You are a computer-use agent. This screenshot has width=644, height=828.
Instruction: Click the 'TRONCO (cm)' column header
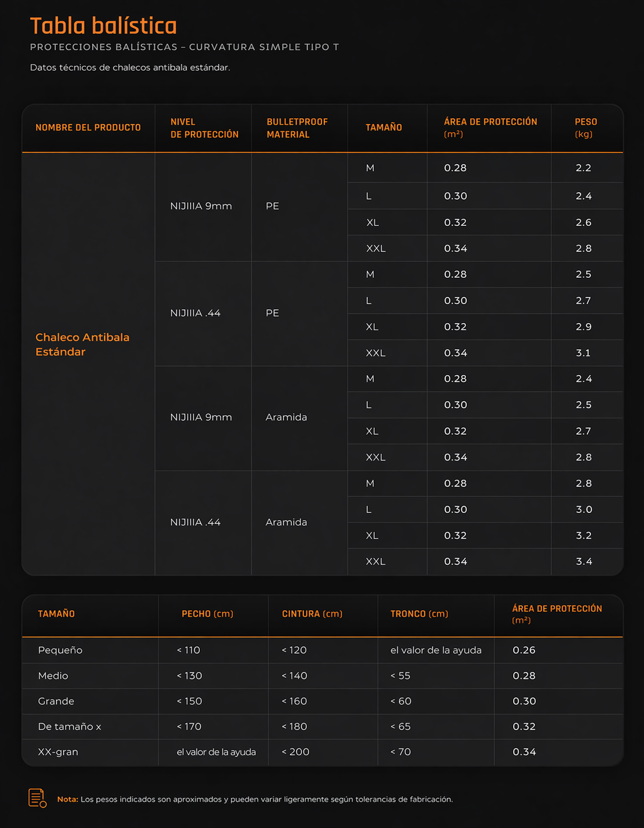[x=419, y=614]
